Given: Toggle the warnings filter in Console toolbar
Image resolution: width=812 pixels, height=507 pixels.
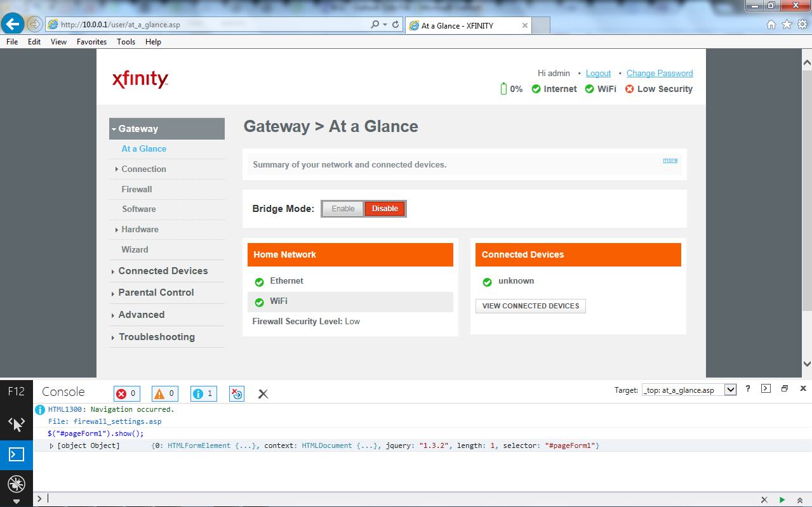Looking at the screenshot, I should pyautogui.click(x=164, y=393).
